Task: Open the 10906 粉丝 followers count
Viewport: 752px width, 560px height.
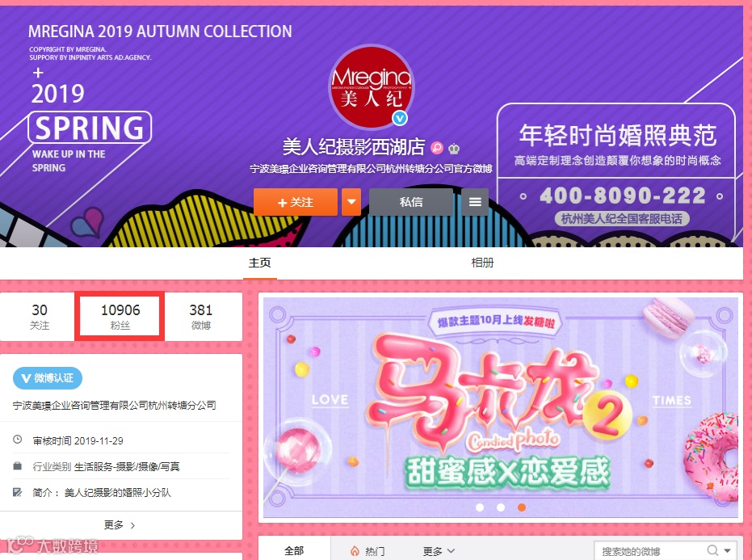Action: click(120, 317)
